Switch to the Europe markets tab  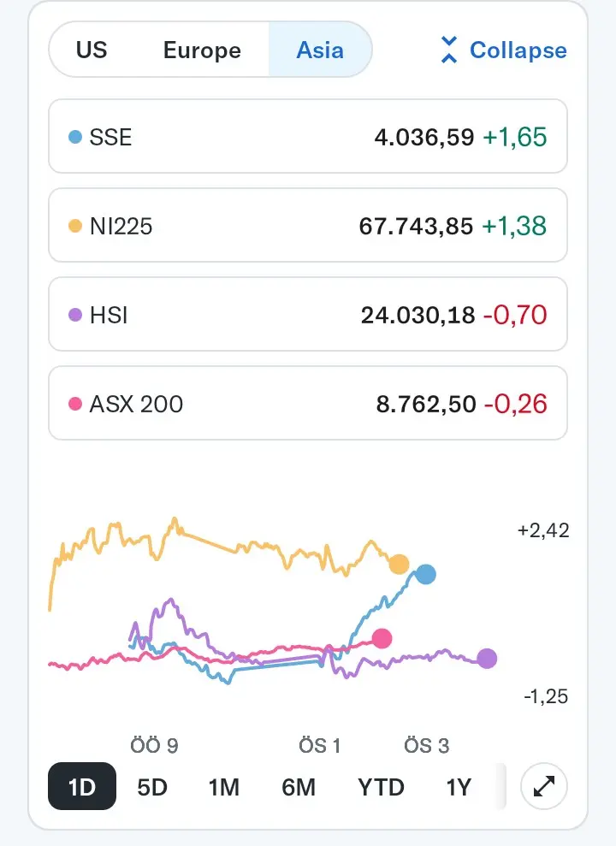[x=202, y=50]
